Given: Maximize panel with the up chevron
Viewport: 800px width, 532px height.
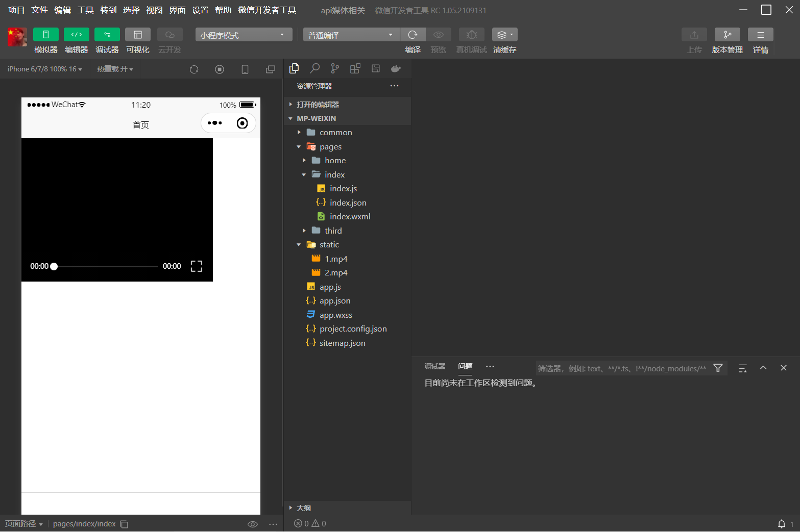Looking at the screenshot, I should (763, 368).
